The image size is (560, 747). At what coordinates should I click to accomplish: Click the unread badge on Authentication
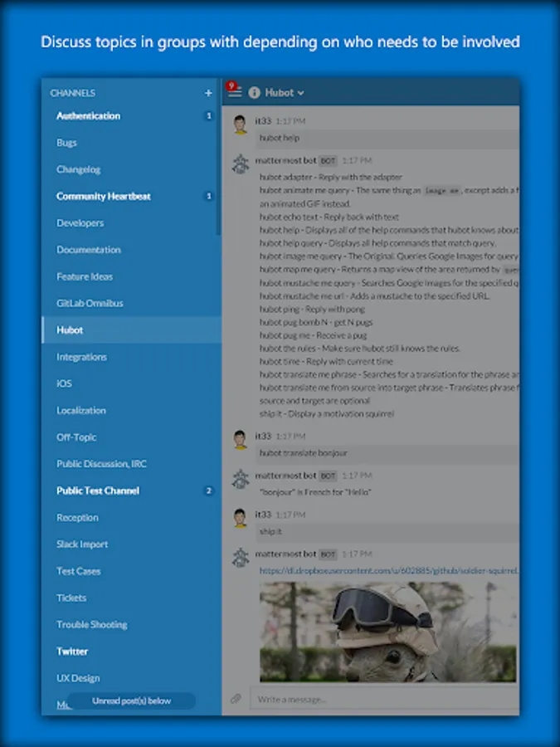pyautogui.click(x=208, y=115)
